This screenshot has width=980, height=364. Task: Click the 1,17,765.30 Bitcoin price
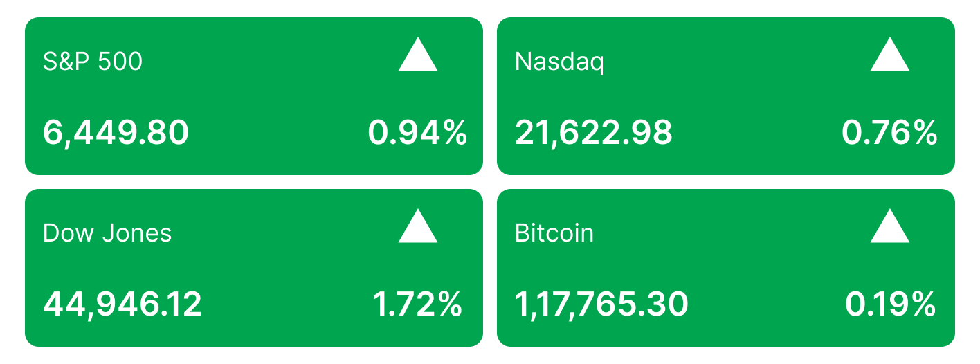click(x=602, y=304)
